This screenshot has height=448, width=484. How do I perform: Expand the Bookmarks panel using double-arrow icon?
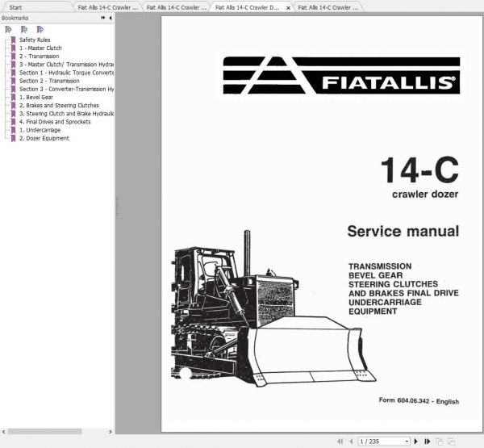102,18
